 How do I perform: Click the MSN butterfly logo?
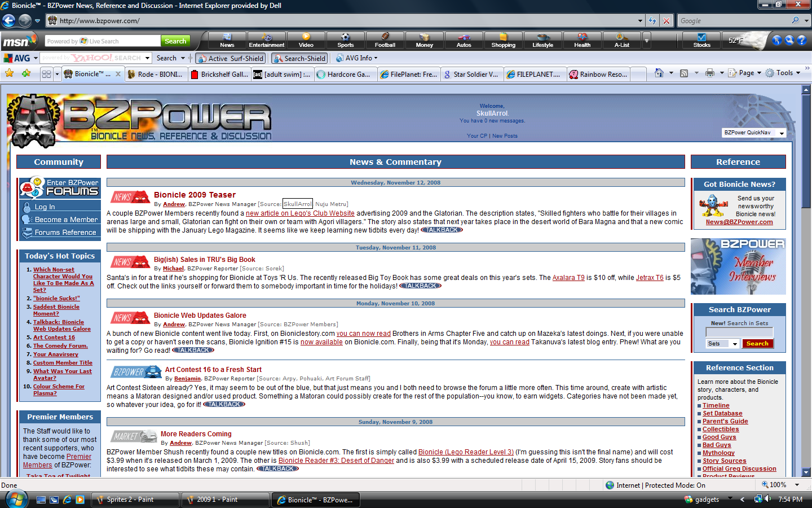(x=20, y=41)
